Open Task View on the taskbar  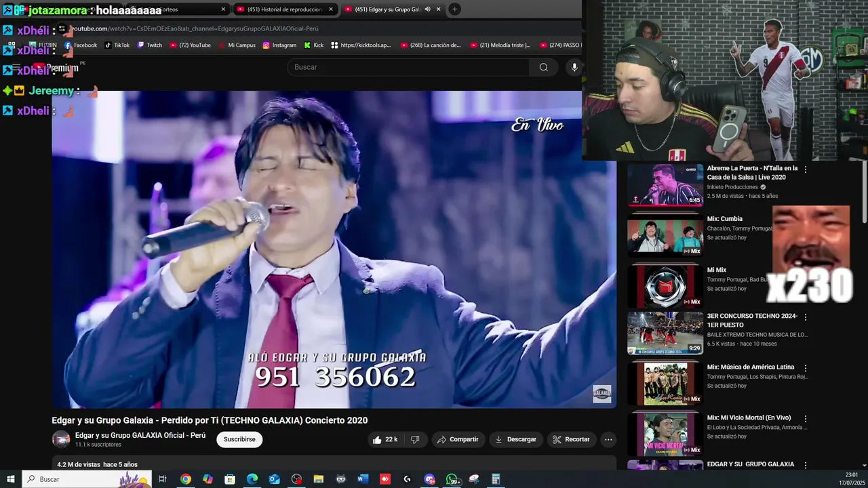(x=163, y=479)
